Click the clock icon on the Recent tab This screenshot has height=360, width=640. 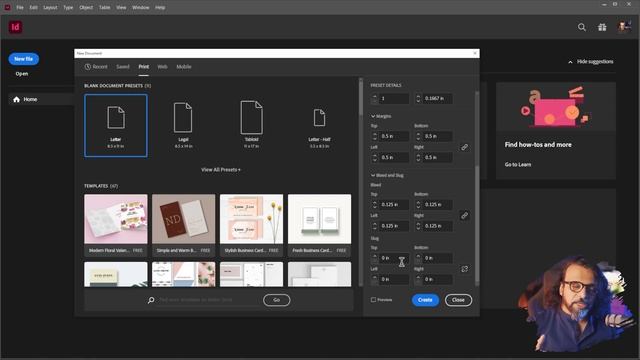pyautogui.click(x=88, y=67)
